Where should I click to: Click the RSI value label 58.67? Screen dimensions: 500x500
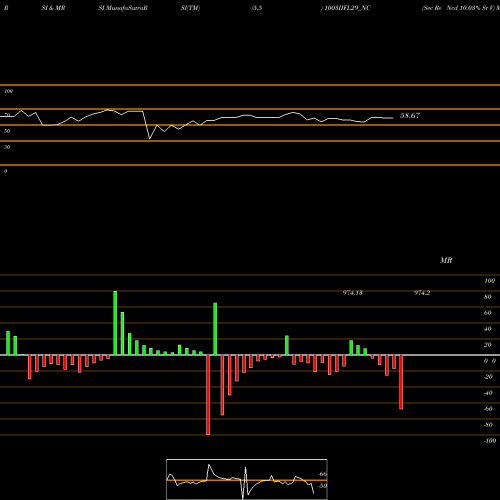click(x=410, y=116)
